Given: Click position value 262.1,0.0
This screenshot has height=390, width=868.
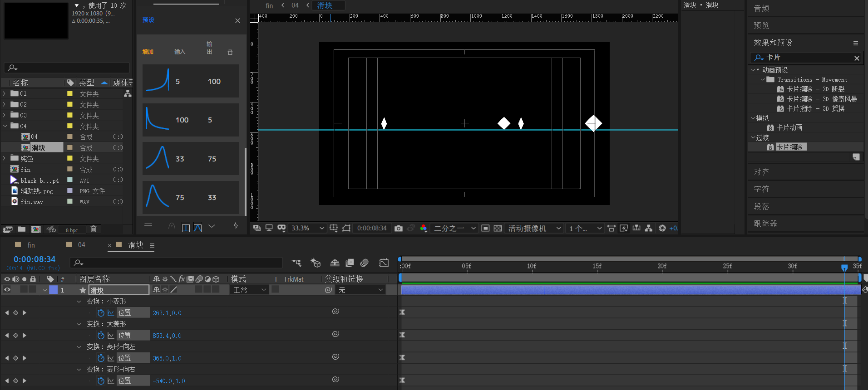Looking at the screenshot, I should (167, 313).
